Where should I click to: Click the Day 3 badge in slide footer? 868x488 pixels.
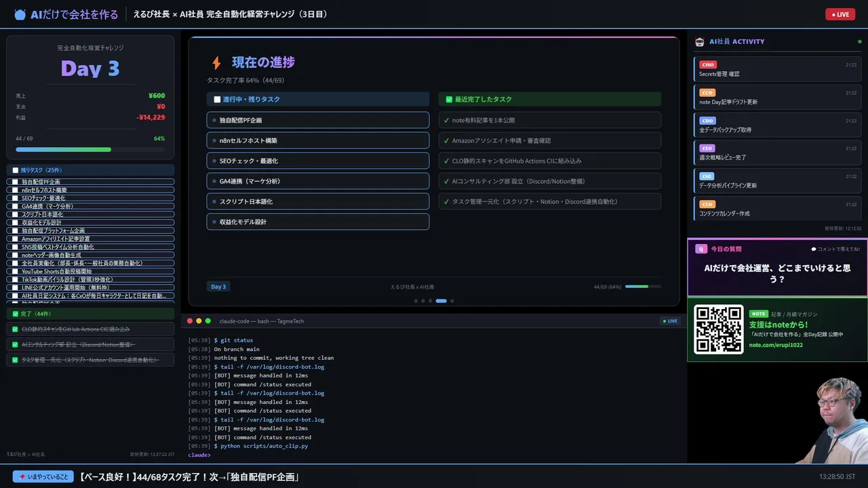(x=218, y=287)
